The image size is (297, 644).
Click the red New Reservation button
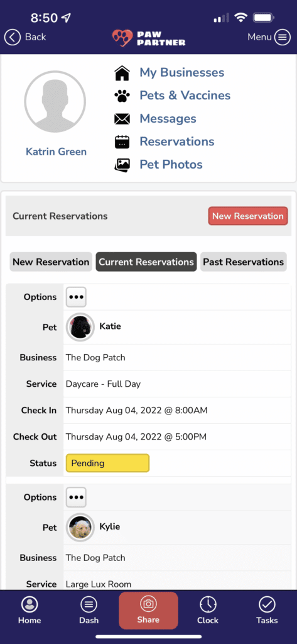(x=248, y=216)
